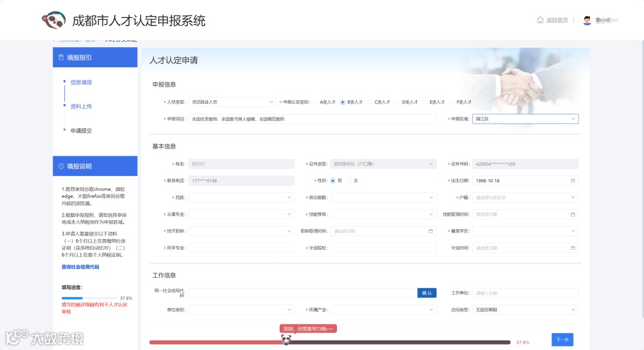Select A类人才 radio option
Screen dimensions: 644x350
[x=315, y=103]
